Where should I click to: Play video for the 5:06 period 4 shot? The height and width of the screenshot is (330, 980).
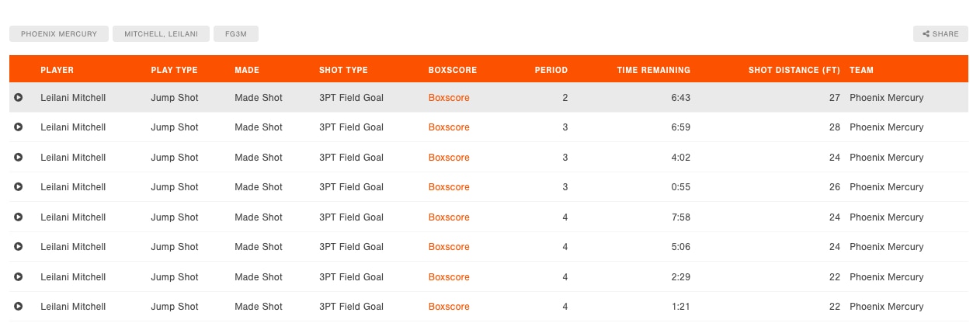tap(19, 247)
